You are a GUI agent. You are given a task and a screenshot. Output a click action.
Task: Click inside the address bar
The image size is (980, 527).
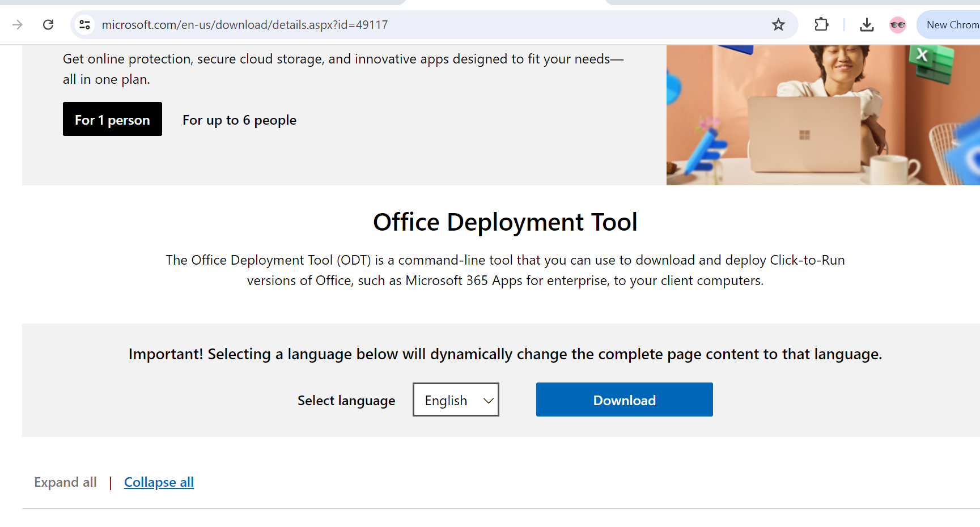[397, 24]
